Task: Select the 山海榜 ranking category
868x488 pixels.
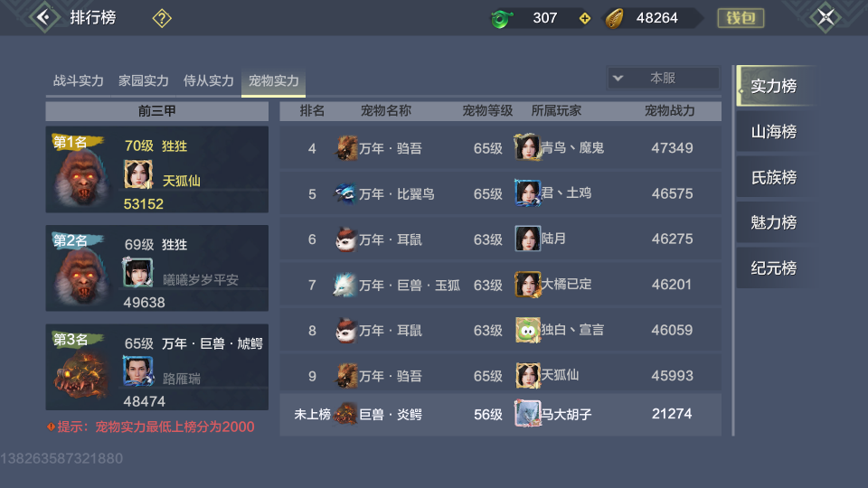Action: (773, 132)
